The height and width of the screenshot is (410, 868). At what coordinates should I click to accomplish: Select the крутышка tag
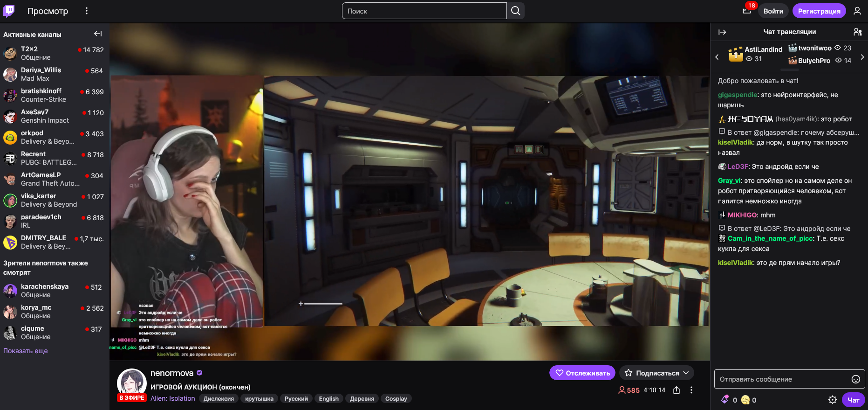[259, 398]
